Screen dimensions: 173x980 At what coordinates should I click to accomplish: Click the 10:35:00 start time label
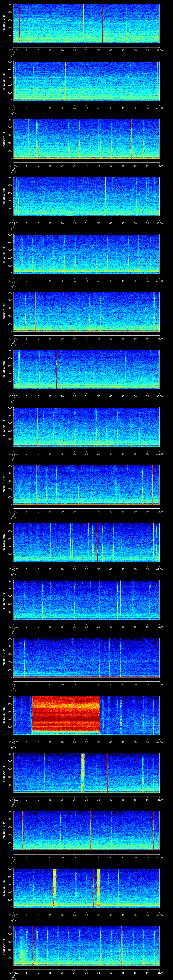click(x=13, y=281)
